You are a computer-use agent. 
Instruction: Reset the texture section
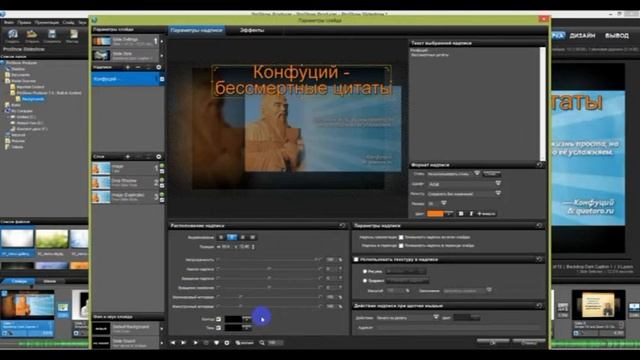tap(540, 259)
